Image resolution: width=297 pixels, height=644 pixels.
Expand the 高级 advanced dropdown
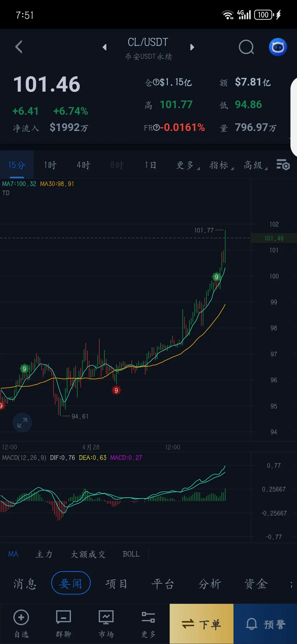click(255, 165)
